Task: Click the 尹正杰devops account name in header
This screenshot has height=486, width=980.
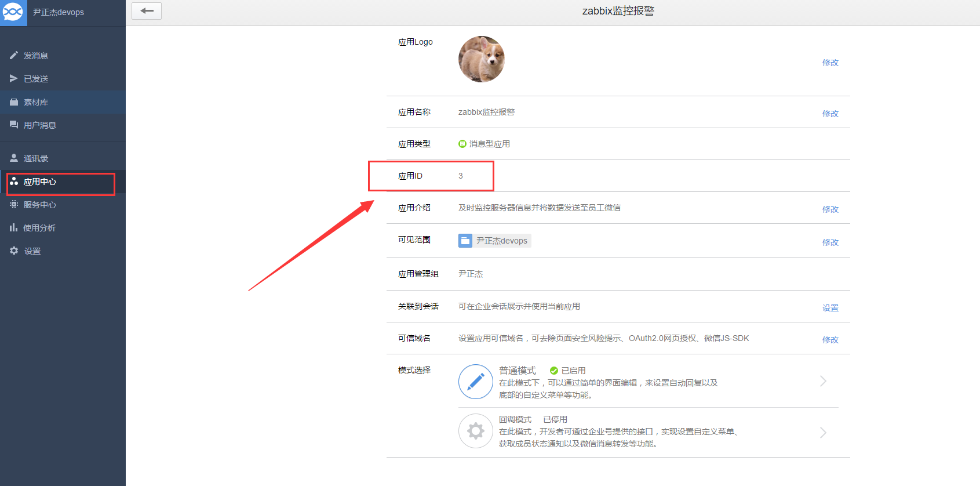Action: coord(59,12)
